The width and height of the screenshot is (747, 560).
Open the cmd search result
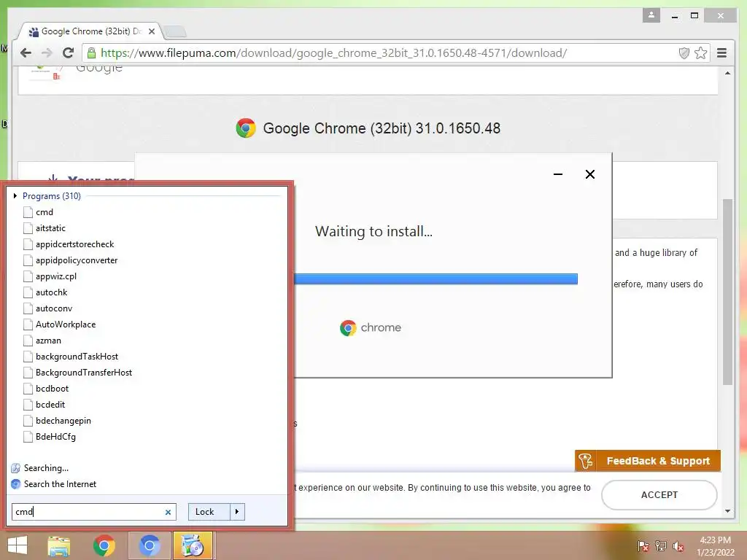click(x=44, y=212)
